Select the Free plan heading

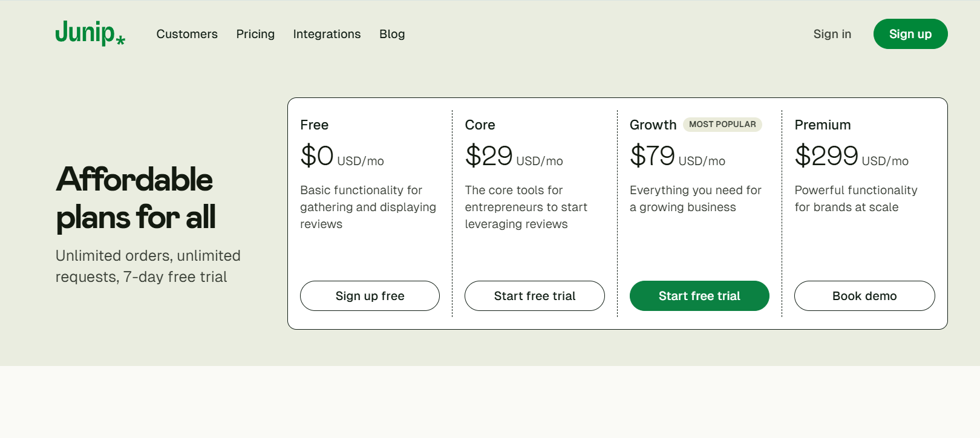click(315, 125)
